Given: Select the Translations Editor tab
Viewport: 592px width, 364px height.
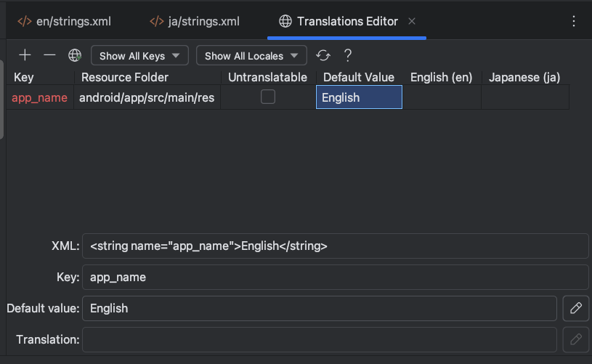Looking at the screenshot, I should (347, 22).
